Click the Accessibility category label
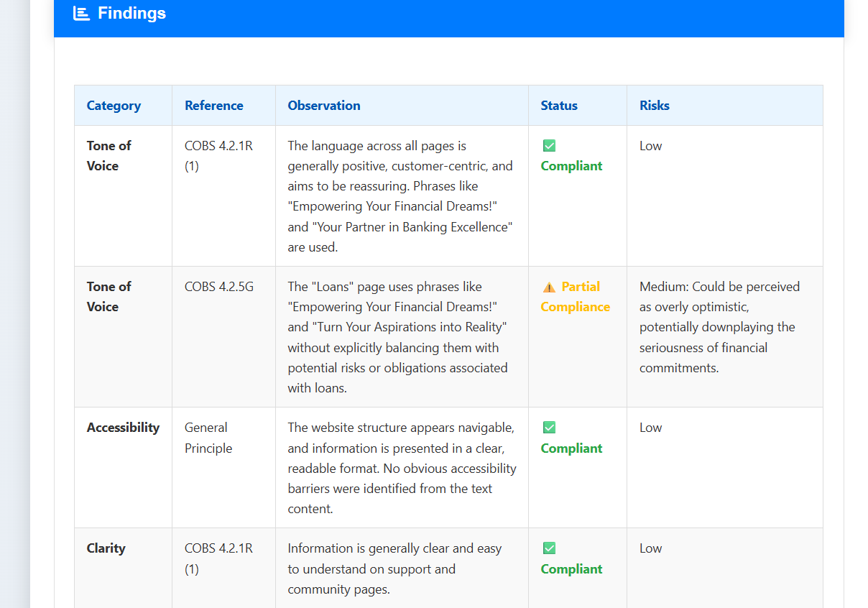868x608 pixels. tap(123, 428)
